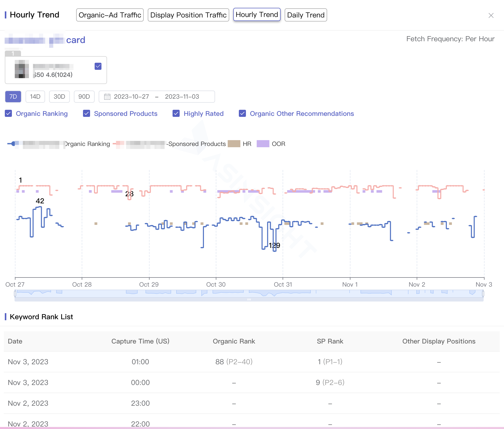Switch to the Daily Trend tab
Screen dimensions: 504x429
coord(306,15)
